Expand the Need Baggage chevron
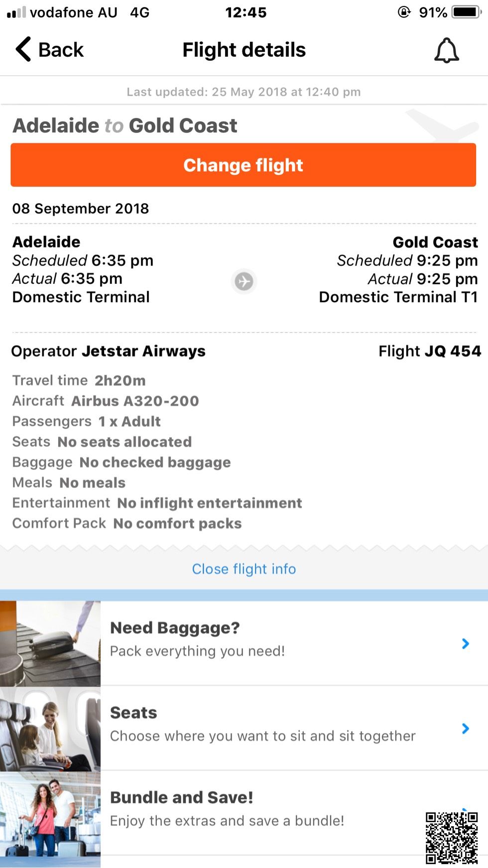The width and height of the screenshot is (488, 868). coord(466,643)
